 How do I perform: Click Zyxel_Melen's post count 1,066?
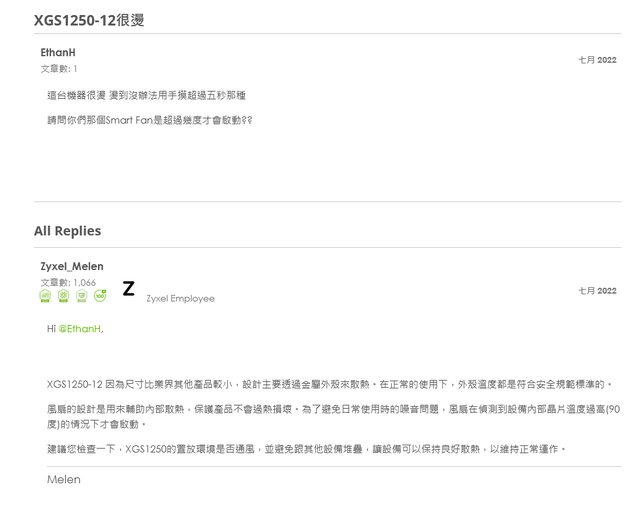(x=67, y=282)
